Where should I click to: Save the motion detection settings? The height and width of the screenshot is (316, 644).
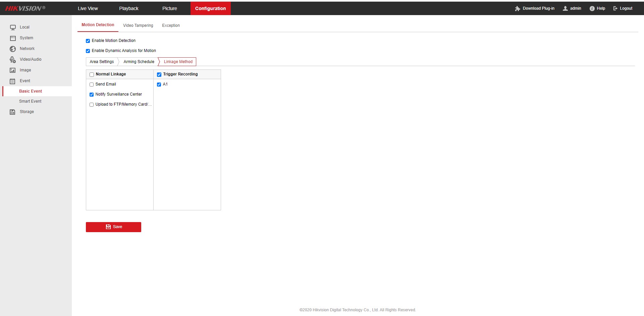click(113, 227)
